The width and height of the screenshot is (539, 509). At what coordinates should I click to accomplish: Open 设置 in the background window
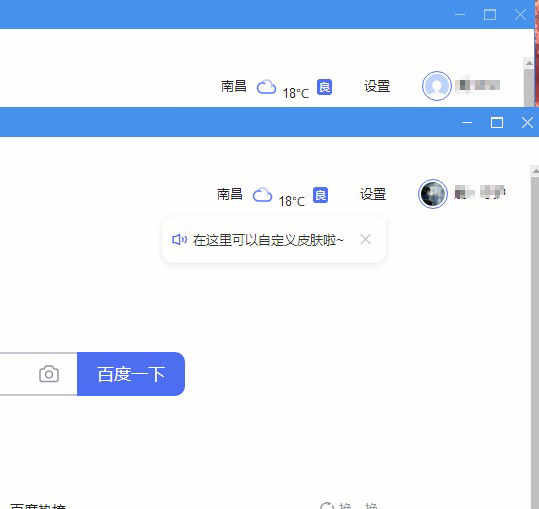pos(377,86)
